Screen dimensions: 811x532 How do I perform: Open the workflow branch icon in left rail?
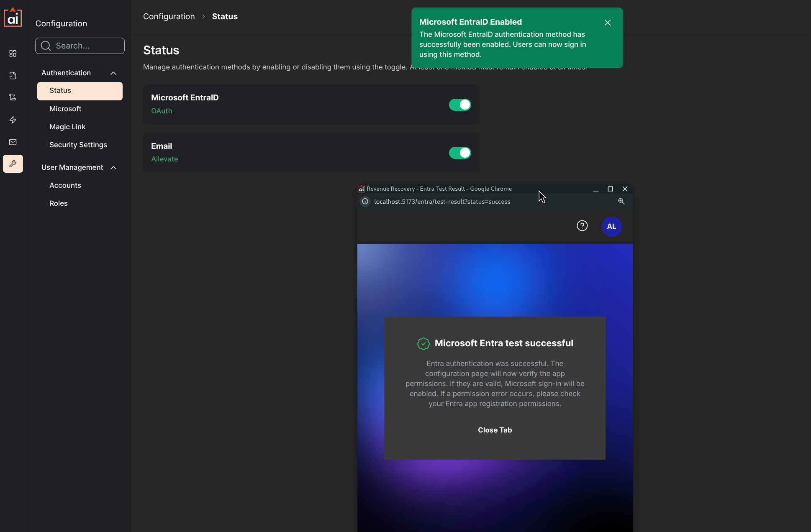(13, 97)
